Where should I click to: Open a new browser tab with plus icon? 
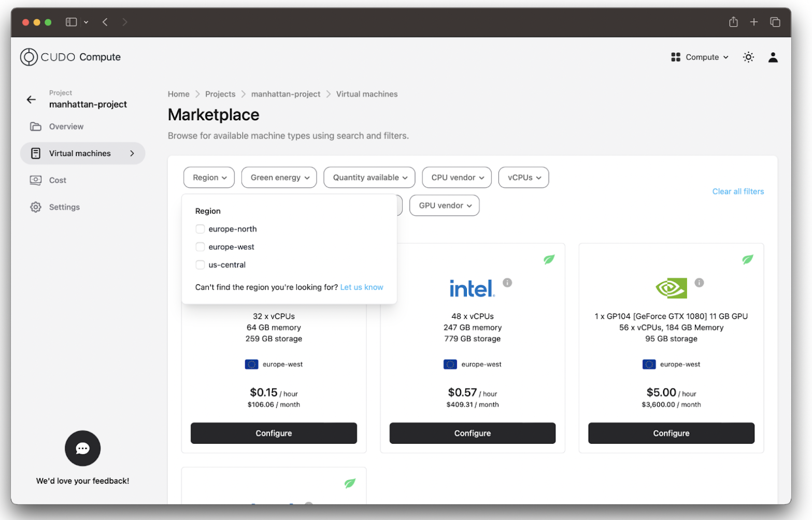pos(754,22)
